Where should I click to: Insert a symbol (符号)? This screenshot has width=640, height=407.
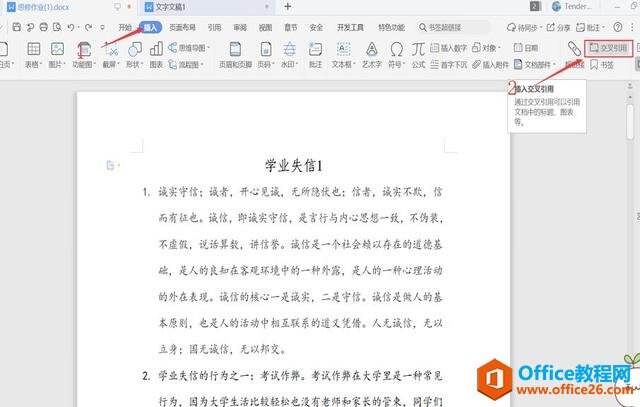[396, 55]
